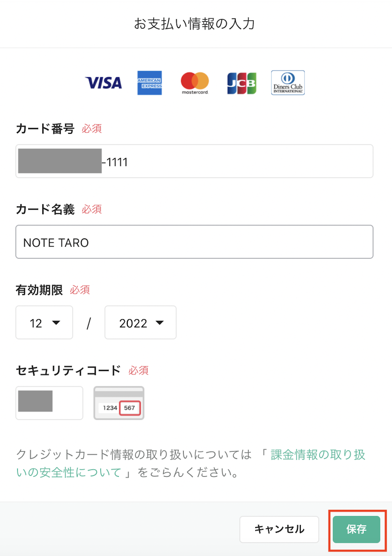This screenshot has width=392, height=556.
Task: Click the VISA card logo
Action: pyautogui.click(x=103, y=83)
